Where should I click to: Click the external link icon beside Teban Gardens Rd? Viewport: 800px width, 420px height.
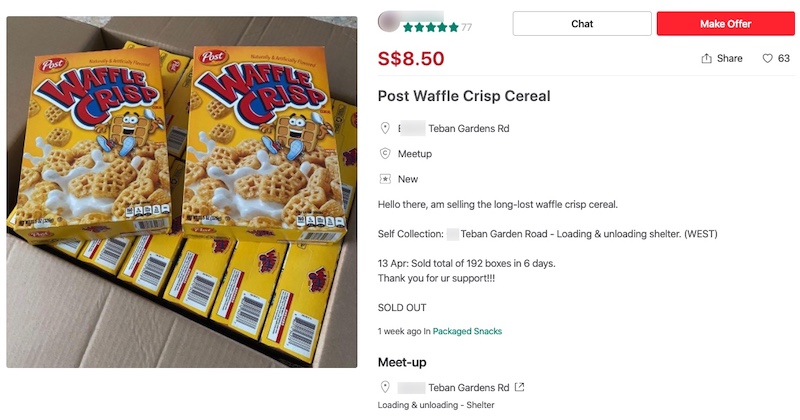tap(519, 387)
